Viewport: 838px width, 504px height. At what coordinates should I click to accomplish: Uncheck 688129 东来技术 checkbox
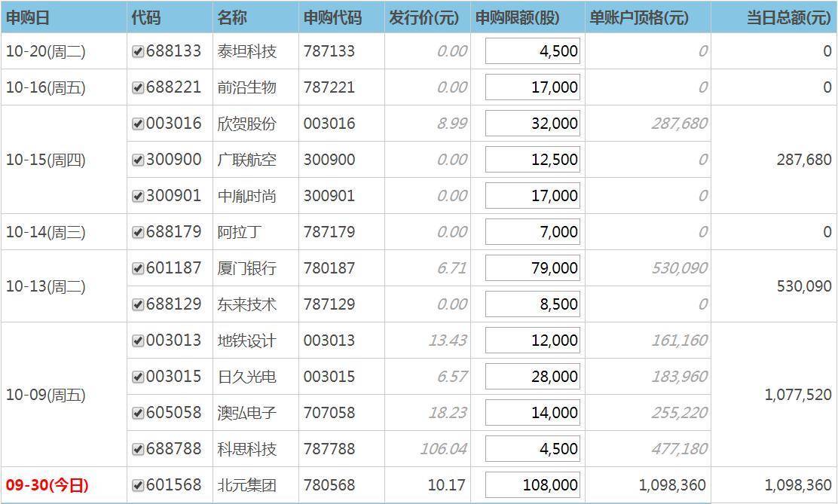138,304
